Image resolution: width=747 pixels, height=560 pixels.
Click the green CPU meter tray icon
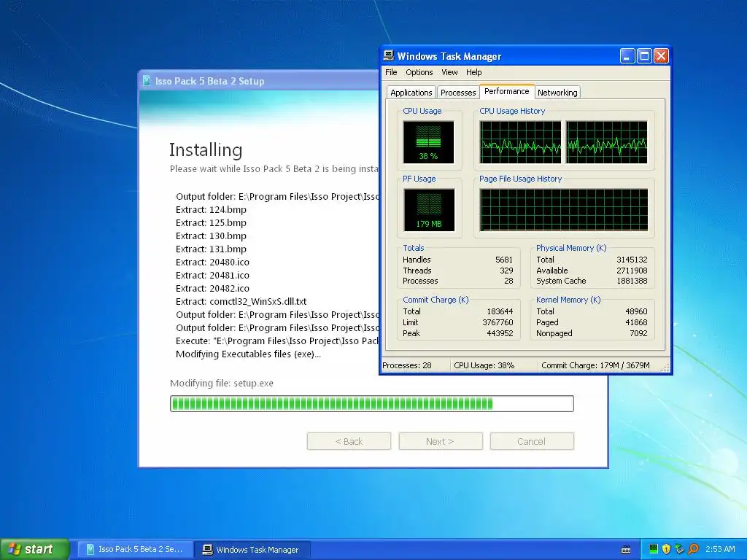click(654, 549)
